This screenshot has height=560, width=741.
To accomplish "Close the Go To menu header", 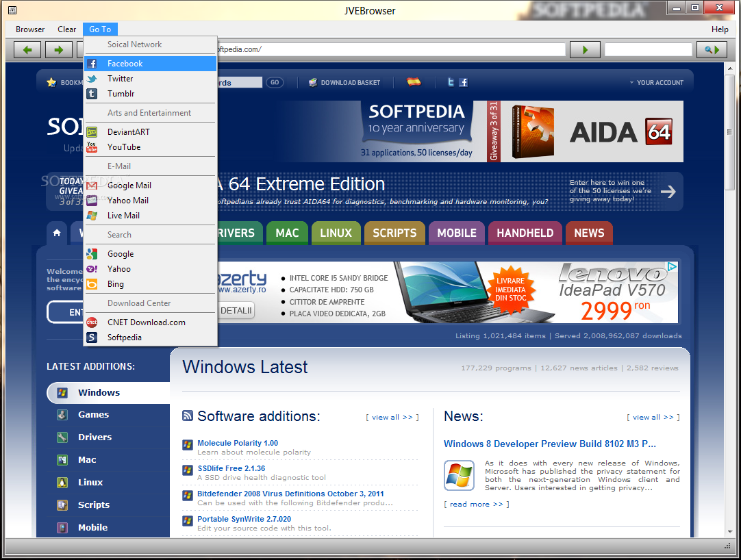I will pyautogui.click(x=100, y=29).
